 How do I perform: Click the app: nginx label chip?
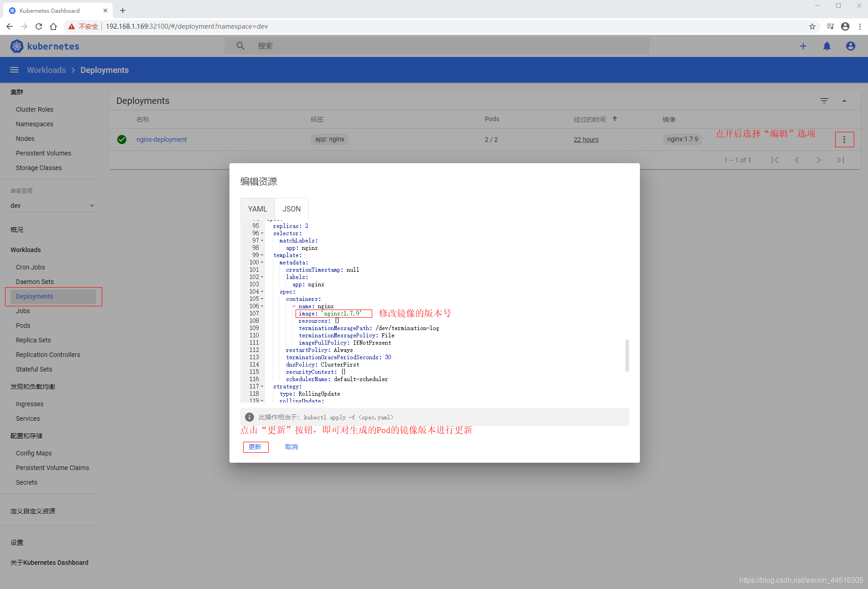(330, 139)
